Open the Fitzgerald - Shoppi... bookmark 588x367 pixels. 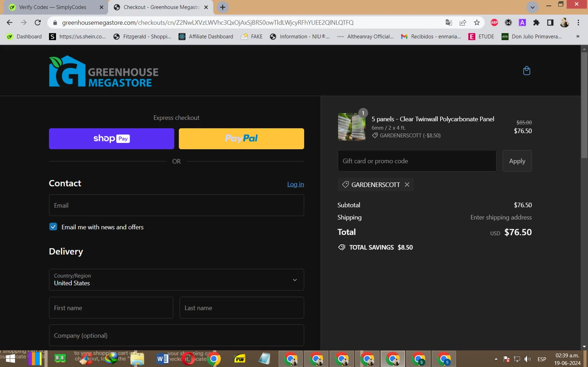[x=142, y=36]
